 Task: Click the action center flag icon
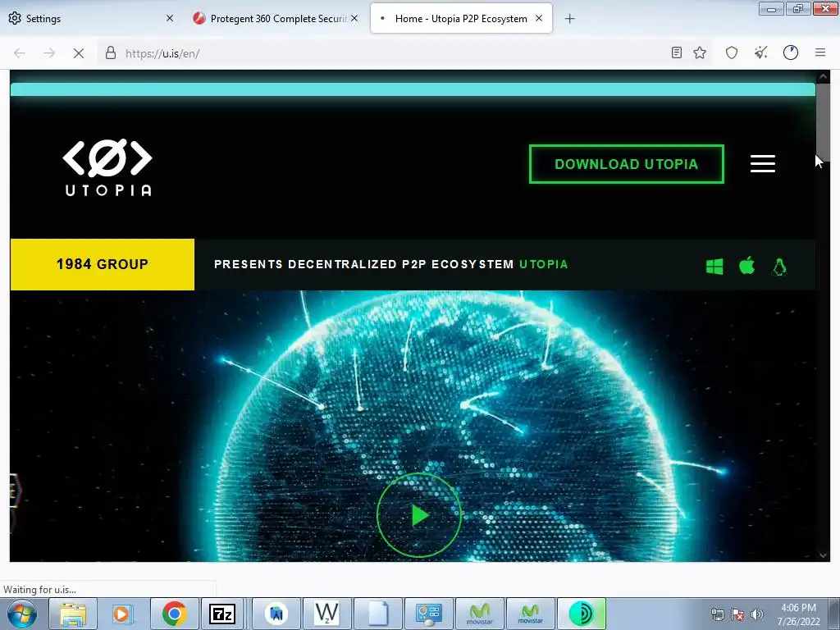[x=737, y=614]
